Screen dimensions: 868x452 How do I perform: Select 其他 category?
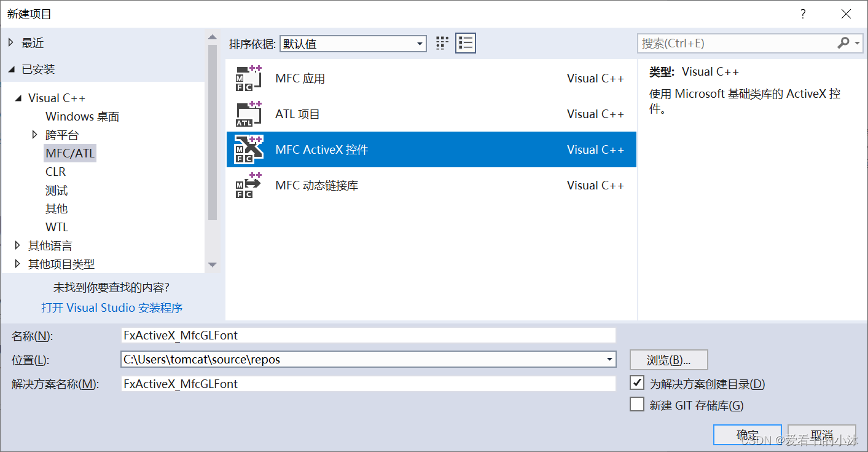click(x=57, y=208)
